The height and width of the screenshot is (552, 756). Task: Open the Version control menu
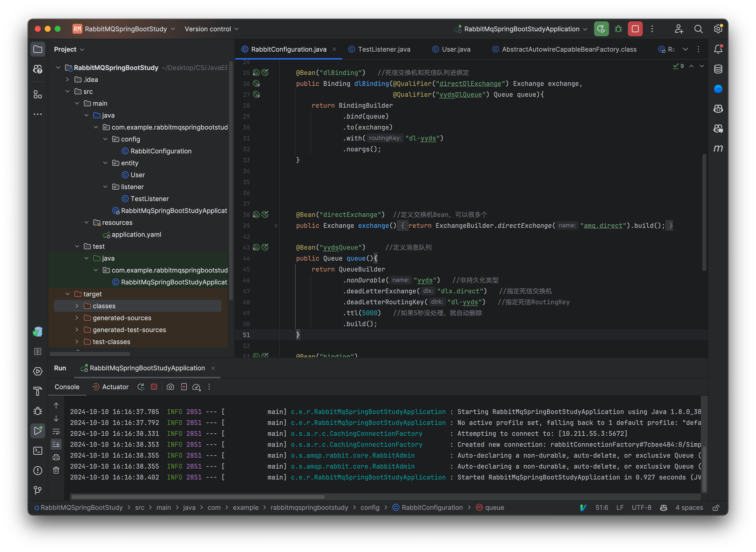(x=211, y=29)
